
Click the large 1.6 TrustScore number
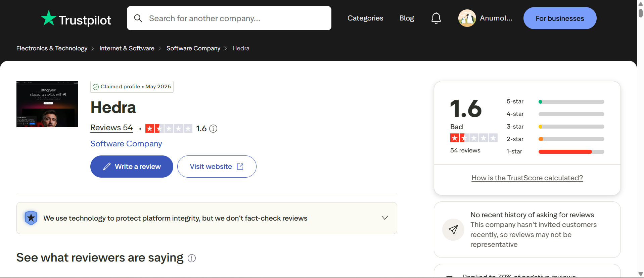466,108
